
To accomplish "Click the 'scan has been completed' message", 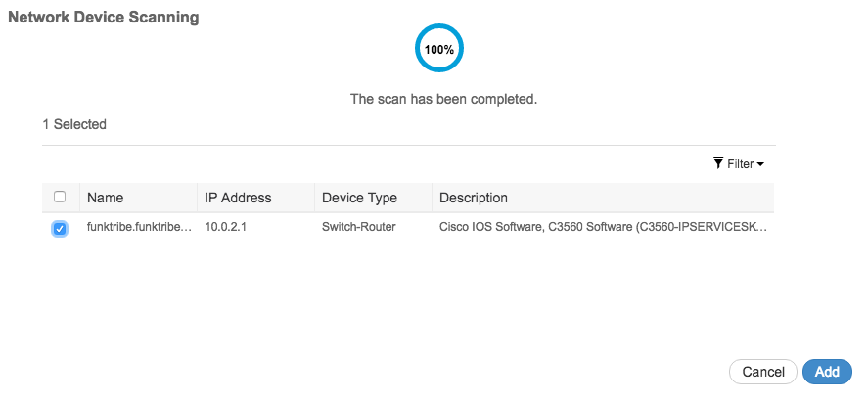I will coord(443,99).
